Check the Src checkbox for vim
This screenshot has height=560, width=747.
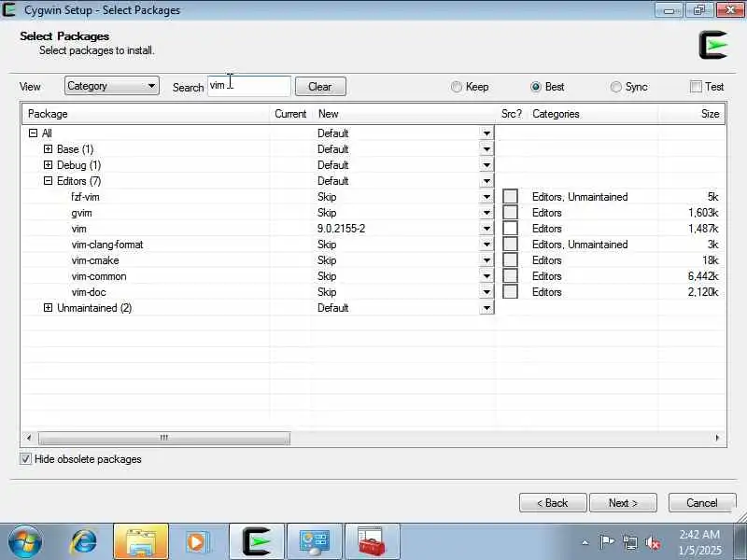coord(510,228)
